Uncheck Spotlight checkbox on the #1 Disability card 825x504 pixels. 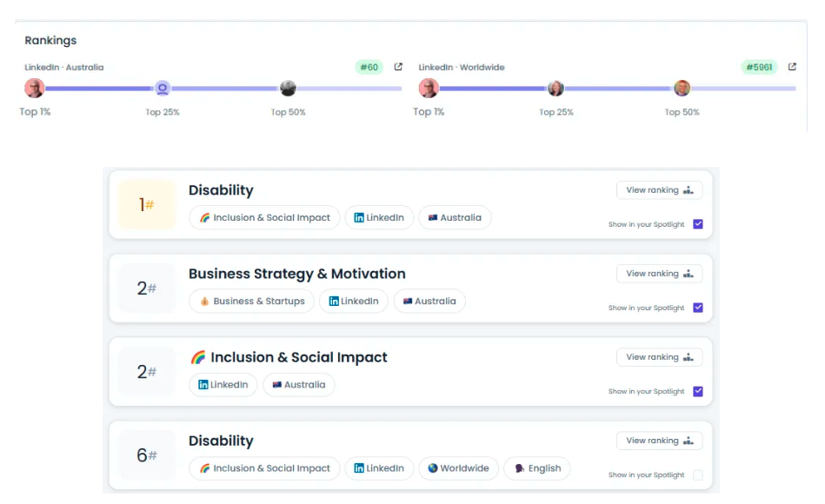(698, 224)
